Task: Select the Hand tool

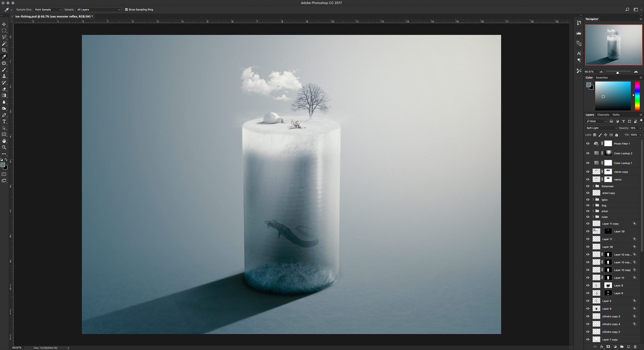Action: point(4,141)
